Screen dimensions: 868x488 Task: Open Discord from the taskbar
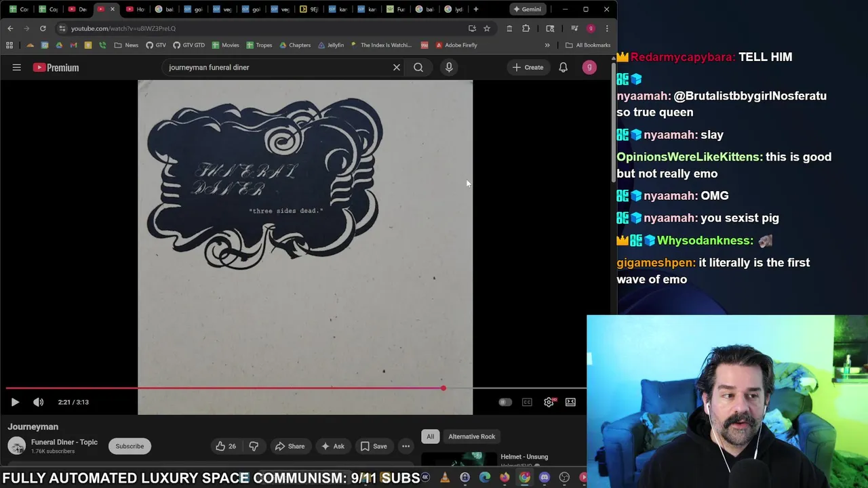545,478
